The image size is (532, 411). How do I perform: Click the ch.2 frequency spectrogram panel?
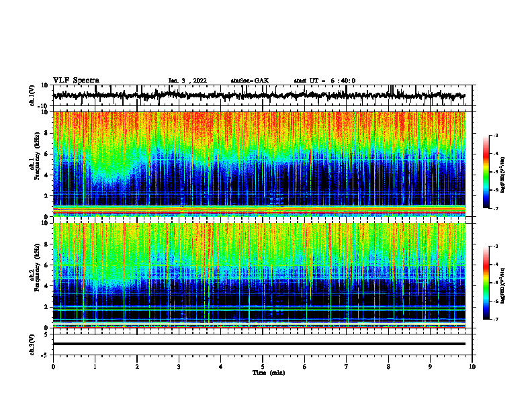click(x=259, y=275)
